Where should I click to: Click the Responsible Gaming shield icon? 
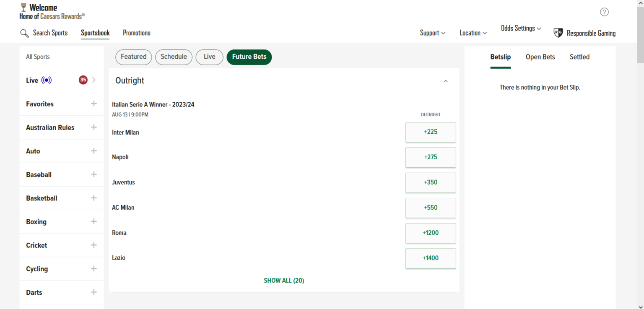point(558,33)
